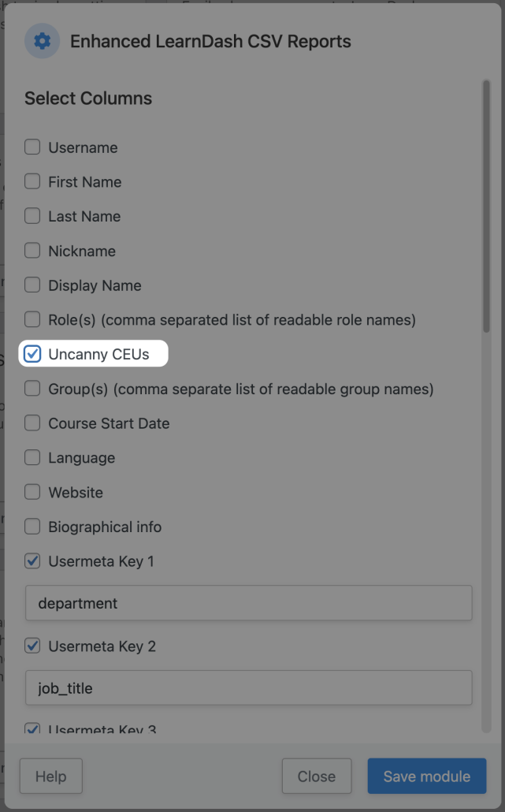Image resolution: width=505 pixels, height=812 pixels.
Task: Enable the Group(s) column checkbox
Action: [32, 389]
